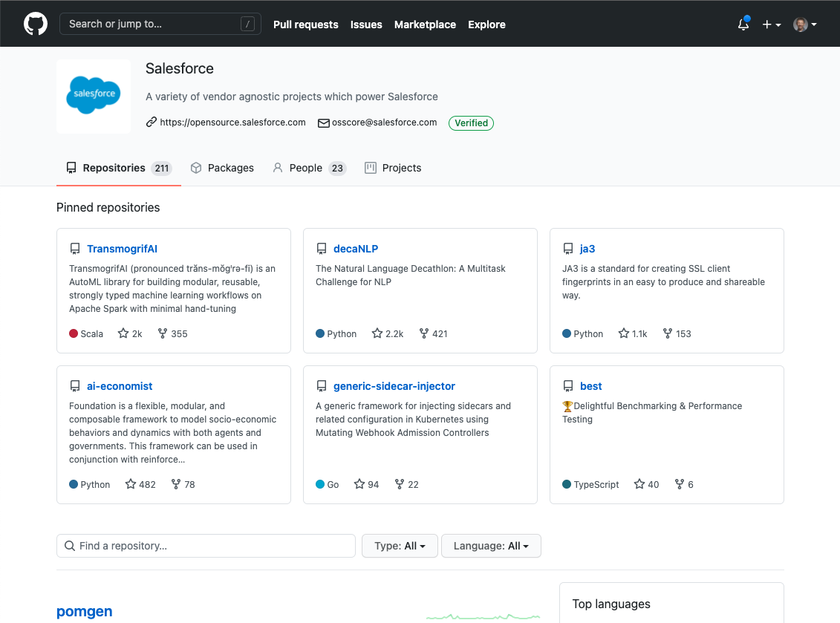Open the best repository link
Screen dimensions: 840x623
pyautogui.click(x=591, y=385)
